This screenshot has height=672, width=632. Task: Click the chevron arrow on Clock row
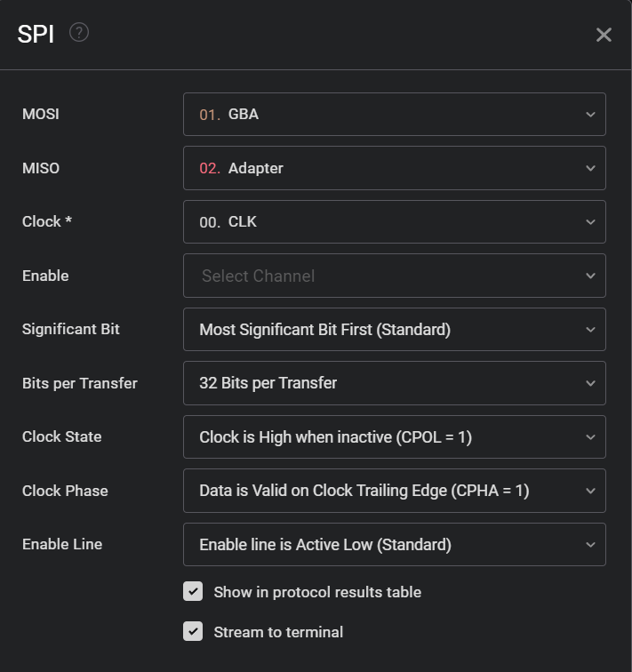[591, 222]
